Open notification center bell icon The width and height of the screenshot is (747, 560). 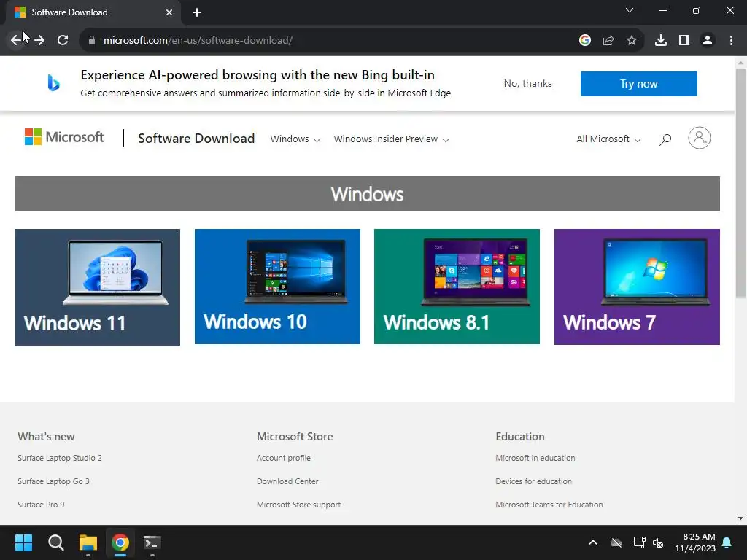727,542
